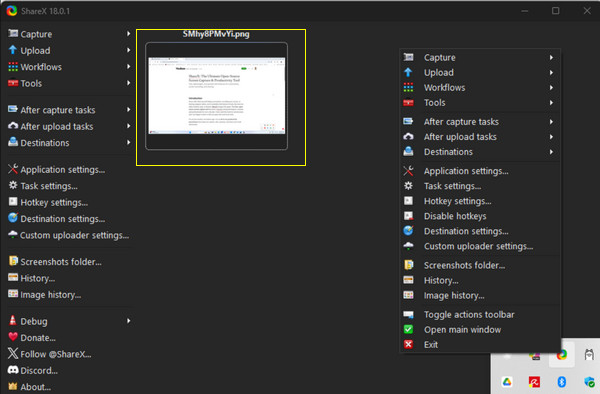
Task: Open History... in tray context menu
Action: point(480,280)
